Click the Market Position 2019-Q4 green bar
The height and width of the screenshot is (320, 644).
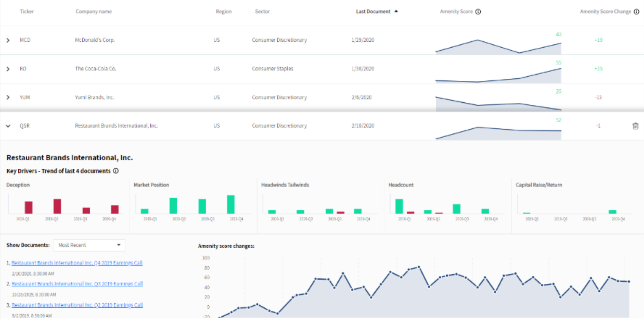pos(231,204)
